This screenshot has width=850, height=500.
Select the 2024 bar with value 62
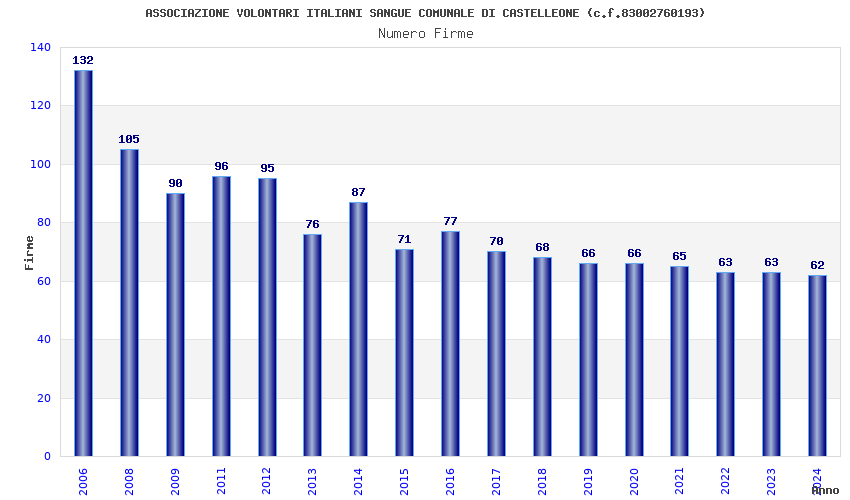(817, 366)
